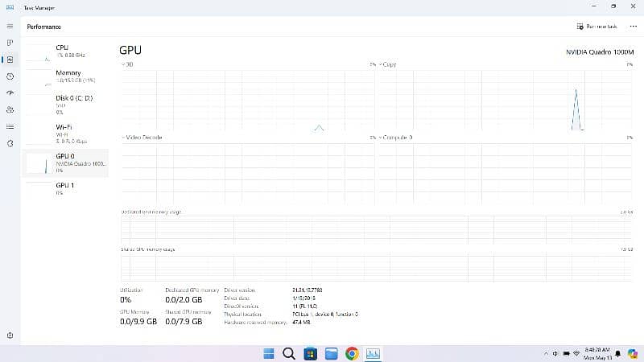The width and height of the screenshot is (644, 362).
Task: Click Shared GPU memory 0.0/7.9 GB value
Action: point(184,321)
